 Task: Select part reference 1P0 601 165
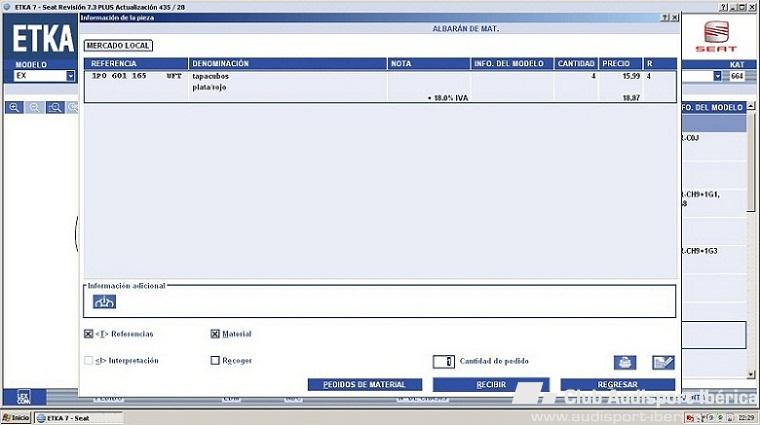point(119,76)
